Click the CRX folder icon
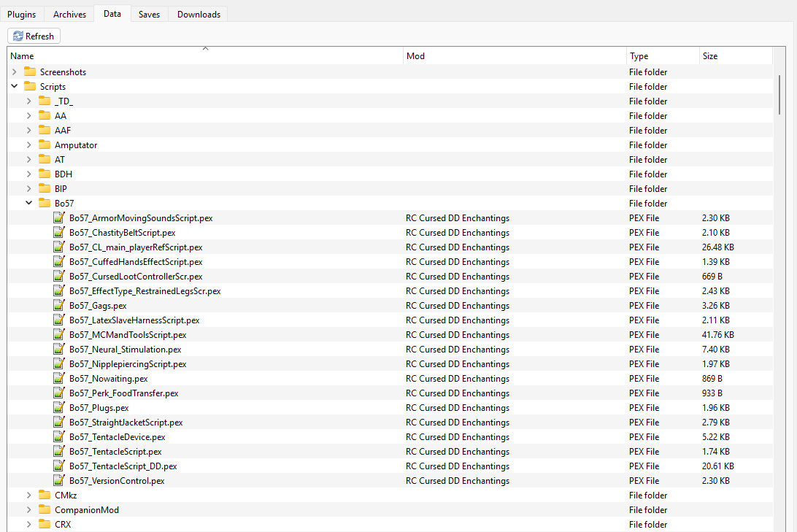 click(x=45, y=525)
